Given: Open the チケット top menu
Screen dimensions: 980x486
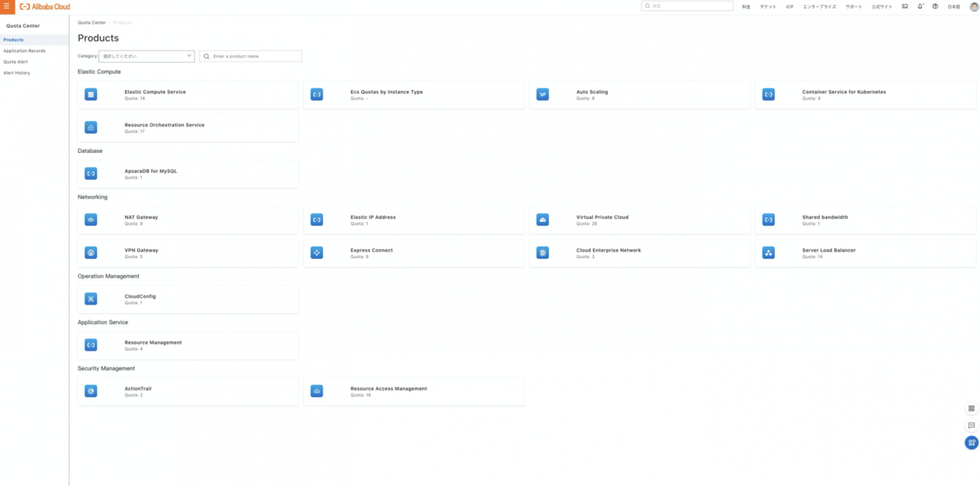Looking at the screenshot, I should [768, 7].
